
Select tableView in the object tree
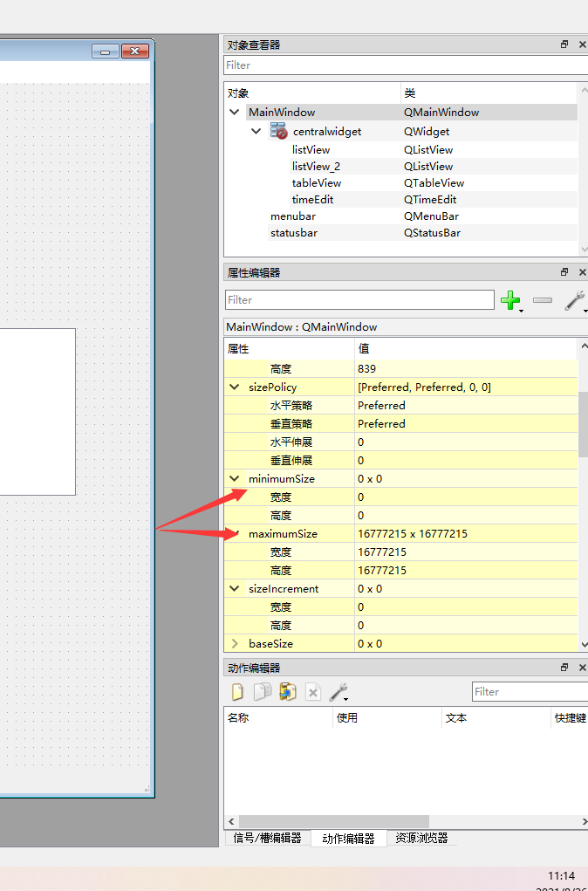(x=317, y=183)
